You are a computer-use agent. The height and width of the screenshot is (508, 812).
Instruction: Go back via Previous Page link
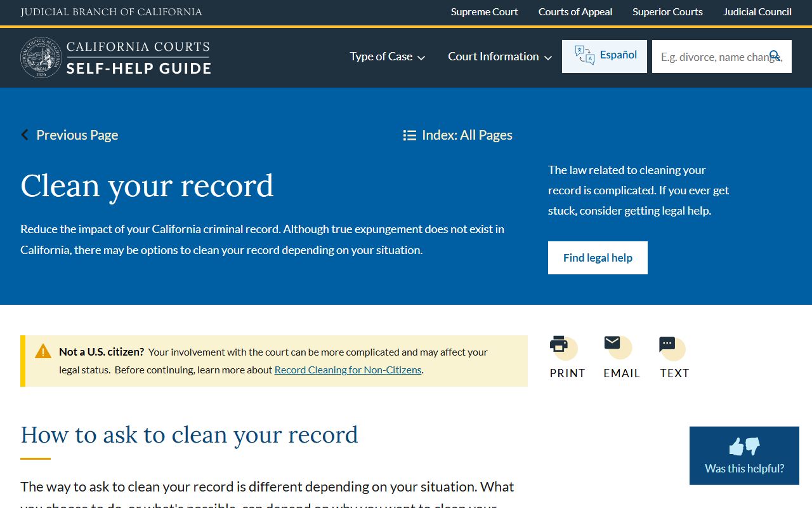pyautogui.click(x=70, y=135)
